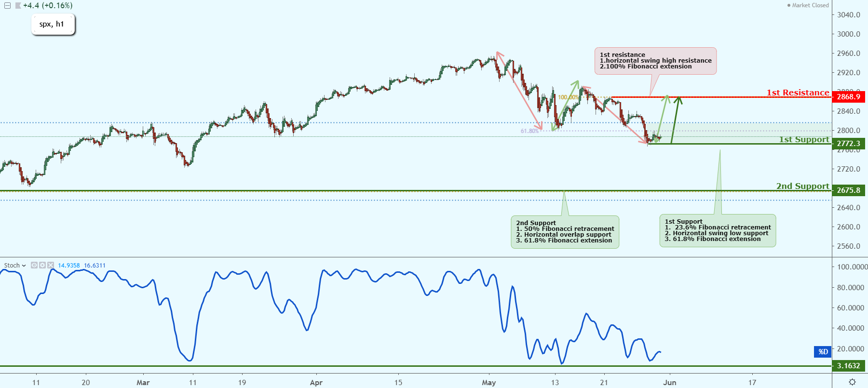Select the green 2772.3 price label

(848, 144)
